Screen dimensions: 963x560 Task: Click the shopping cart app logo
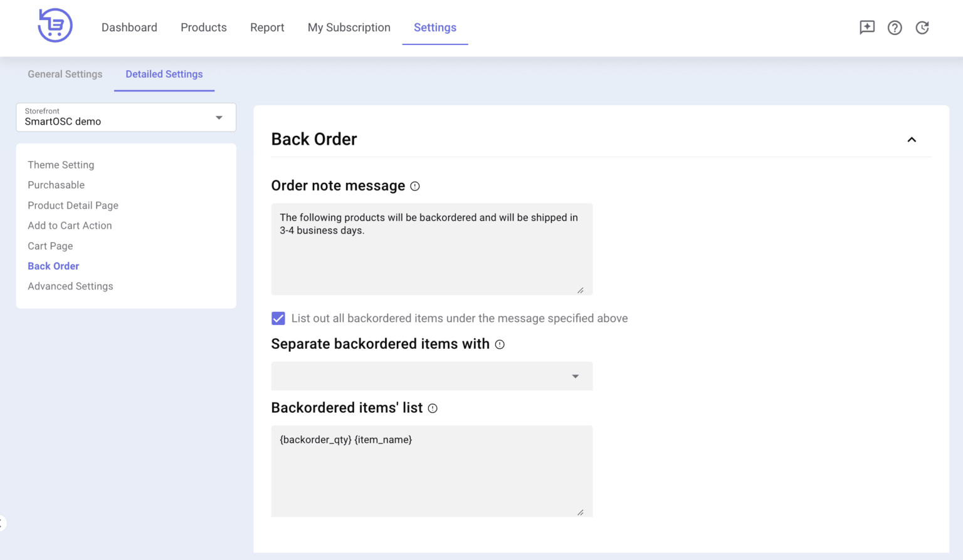point(55,26)
